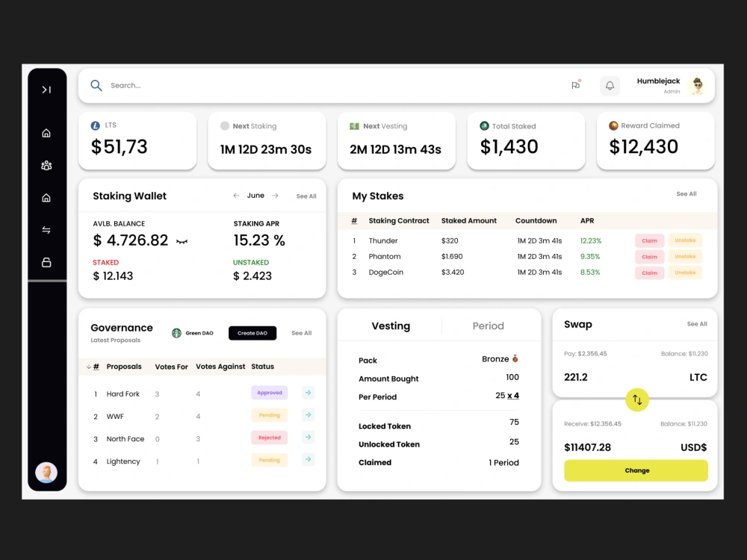See all in Governance
The height and width of the screenshot is (560, 747).
click(x=302, y=333)
